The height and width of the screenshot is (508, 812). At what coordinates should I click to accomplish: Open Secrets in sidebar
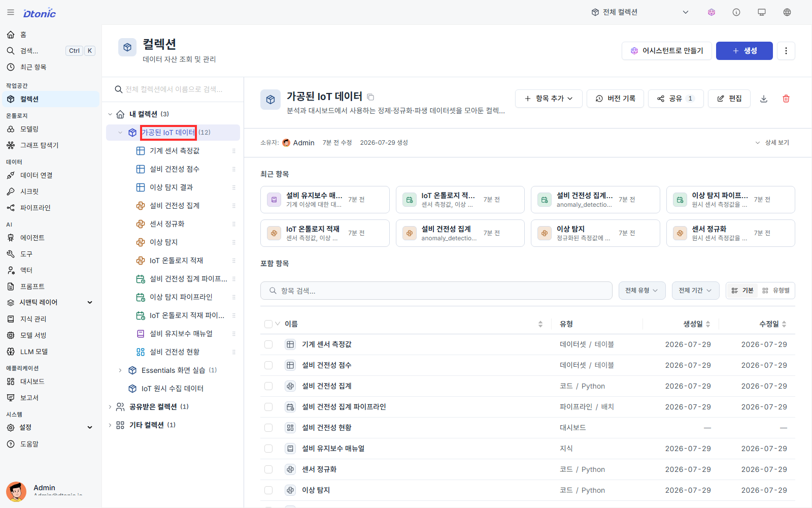point(50,192)
